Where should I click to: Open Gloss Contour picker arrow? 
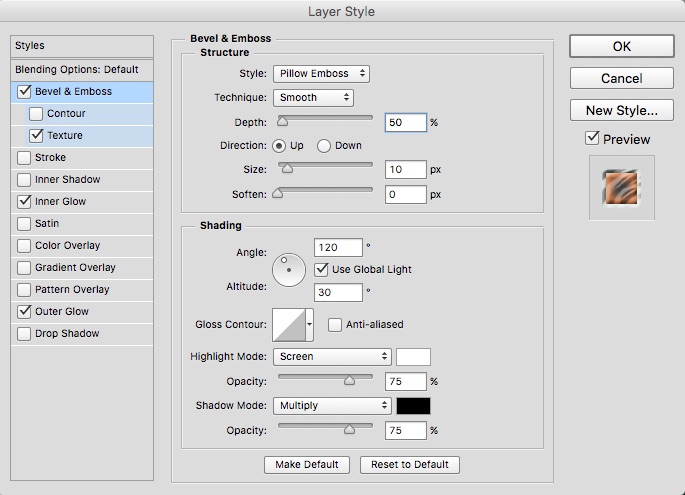[310, 325]
